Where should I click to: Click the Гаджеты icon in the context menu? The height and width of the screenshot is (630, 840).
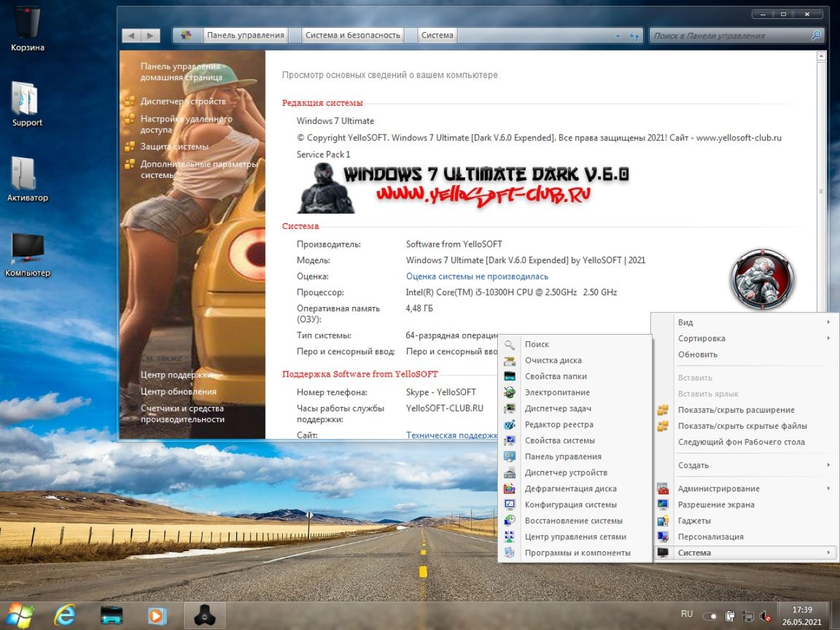click(663, 521)
